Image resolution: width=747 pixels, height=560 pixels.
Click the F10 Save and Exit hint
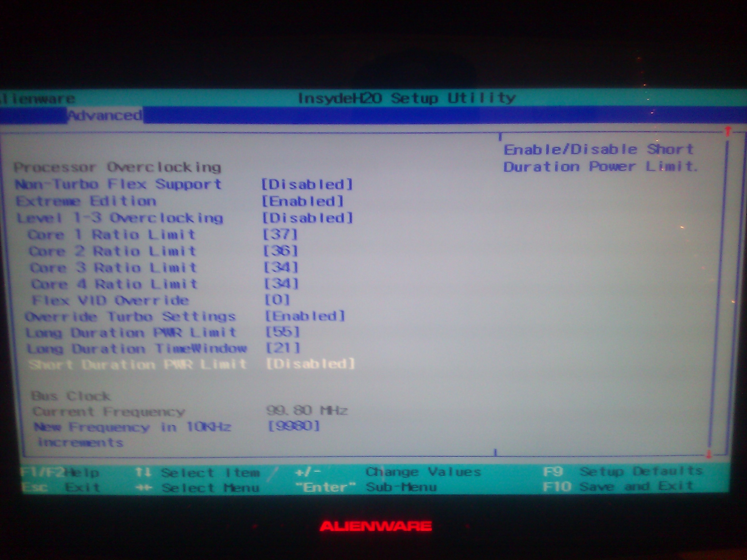[618, 487]
